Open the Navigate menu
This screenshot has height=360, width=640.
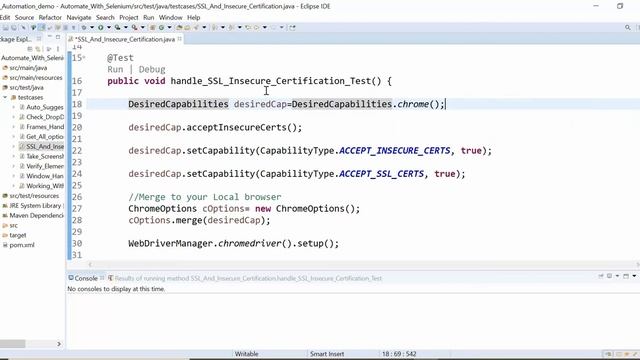coord(79,18)
